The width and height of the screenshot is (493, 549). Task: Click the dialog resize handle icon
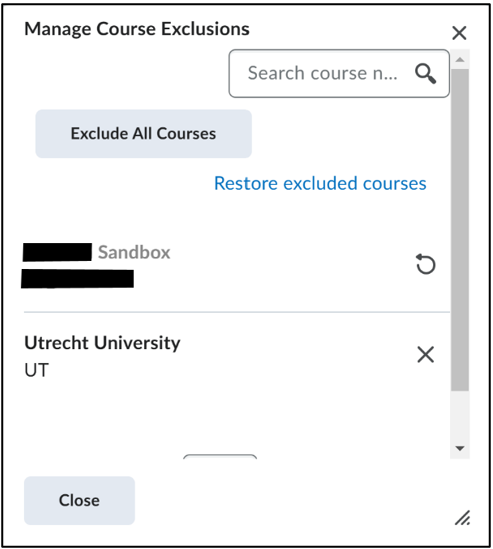point(462,518)
